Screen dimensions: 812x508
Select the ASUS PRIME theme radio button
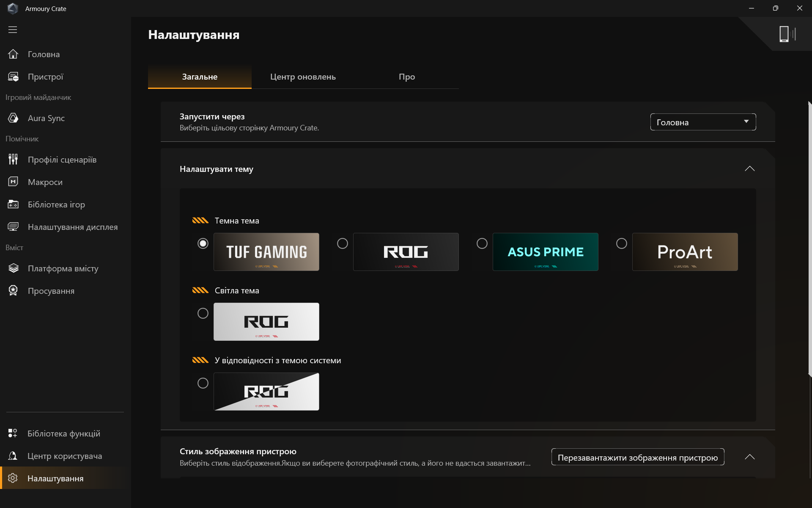click(x=482, y=243)
